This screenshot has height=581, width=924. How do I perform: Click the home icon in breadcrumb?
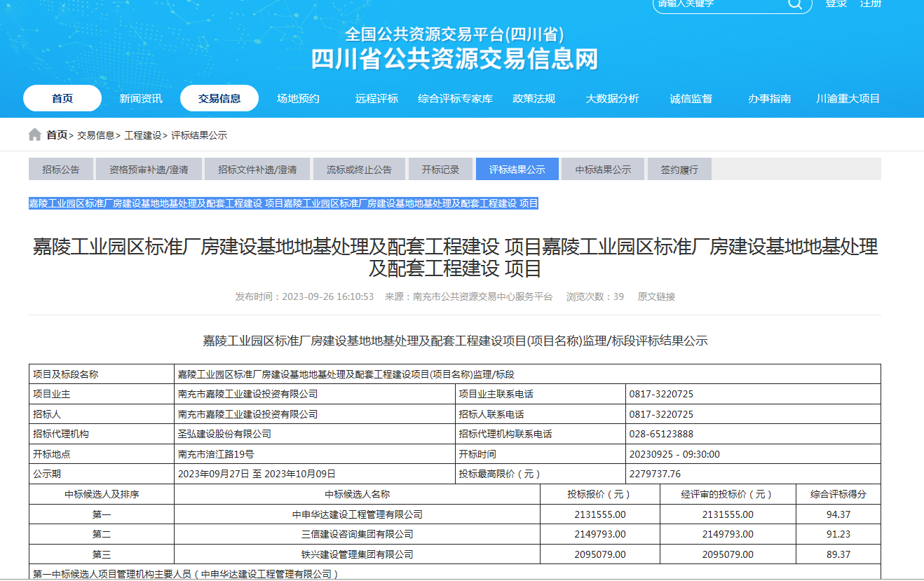click(34, 135)
